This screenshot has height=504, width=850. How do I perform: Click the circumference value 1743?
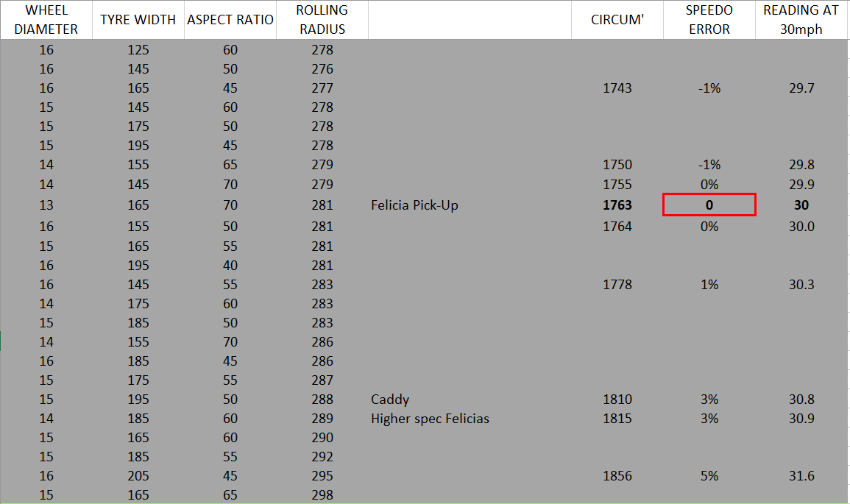617,88
